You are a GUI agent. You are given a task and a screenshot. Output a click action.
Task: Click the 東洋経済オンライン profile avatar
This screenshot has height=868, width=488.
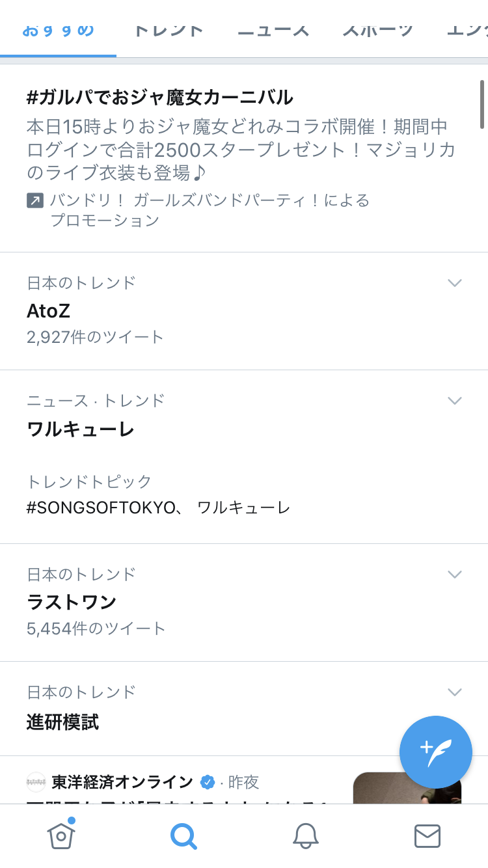click(x=36, y=782)
